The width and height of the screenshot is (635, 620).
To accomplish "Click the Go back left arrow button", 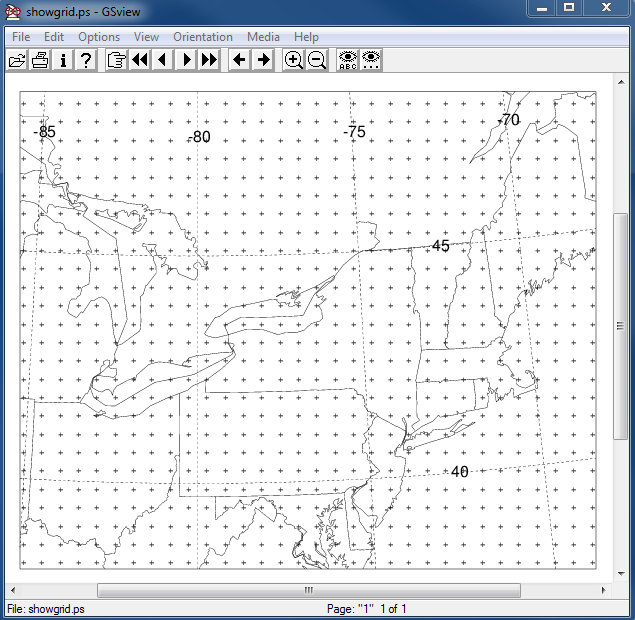I will pyautogui.click(x=239, y=60).
